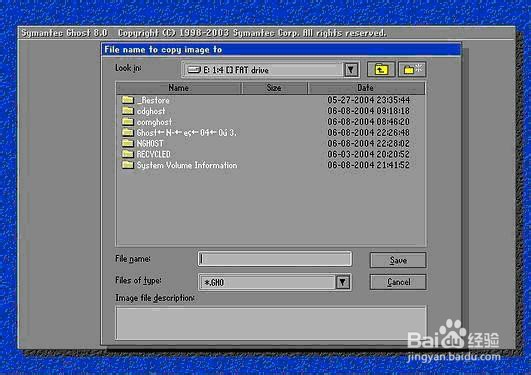Cancel the save dialog
The height and width of the screenshot is (375, 531).
click(398, 282)
